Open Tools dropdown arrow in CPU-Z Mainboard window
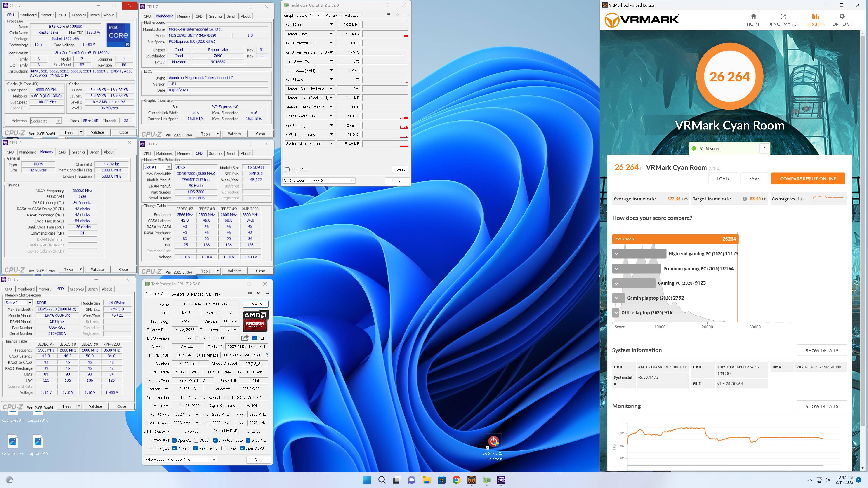Viewport: 868px width, 488px height. (218, 134)
